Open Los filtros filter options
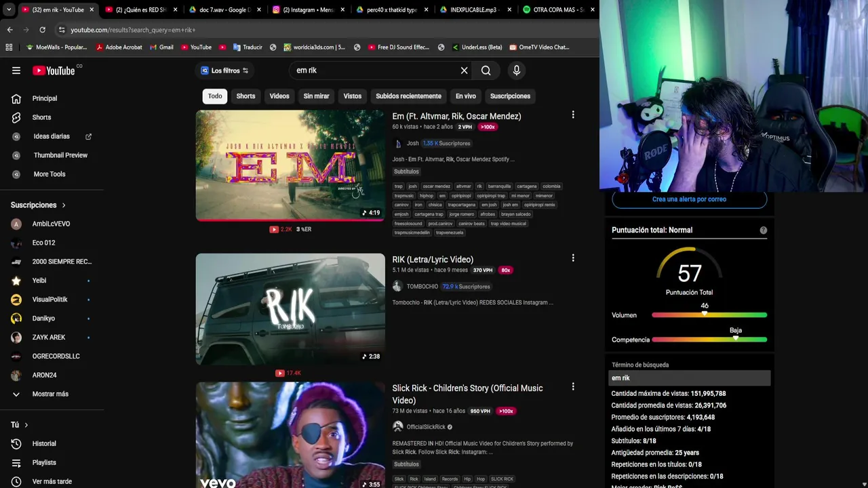The height and width of the screenshot is (488, 868). [224, 70]
